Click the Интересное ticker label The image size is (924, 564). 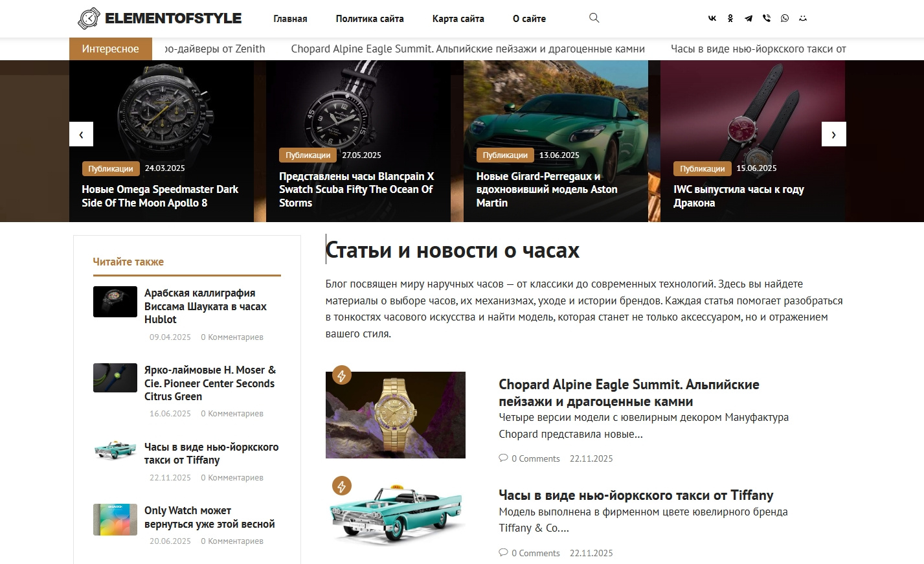[111, 49]
